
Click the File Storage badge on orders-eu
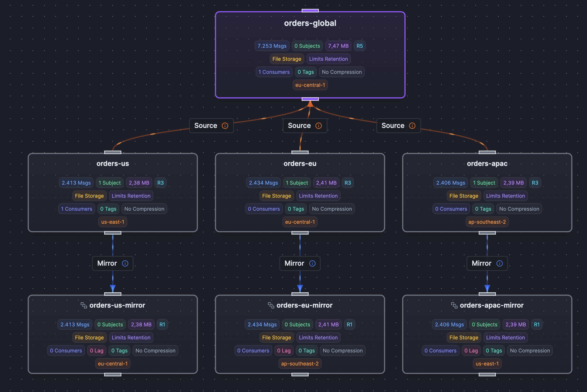pyautogui.click(x=276, y=196)
